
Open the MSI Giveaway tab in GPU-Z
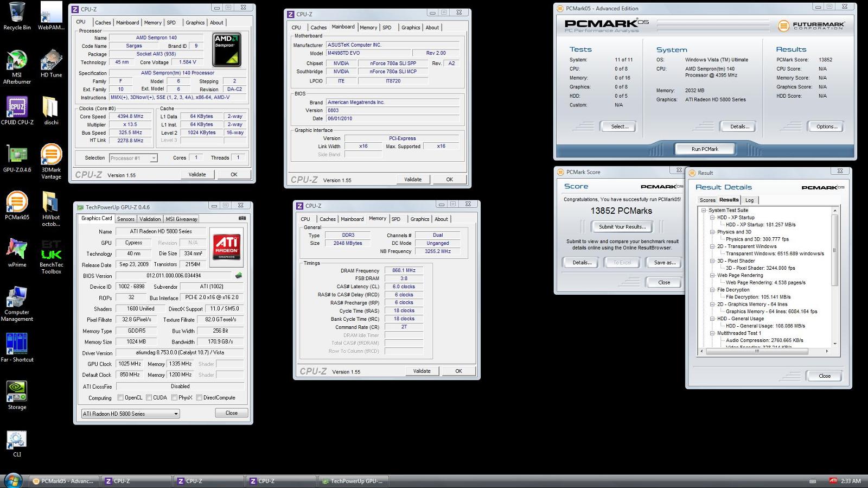pos(181,219)
